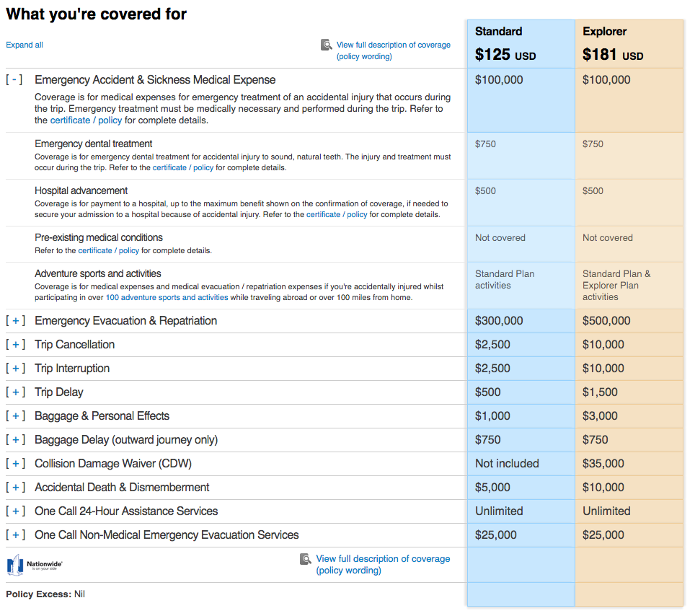The height and width of the screenshot is (616, 695).
Task: Expand Emergency Evacuation & Repatriation row
Action: click(x=14, y=321)
